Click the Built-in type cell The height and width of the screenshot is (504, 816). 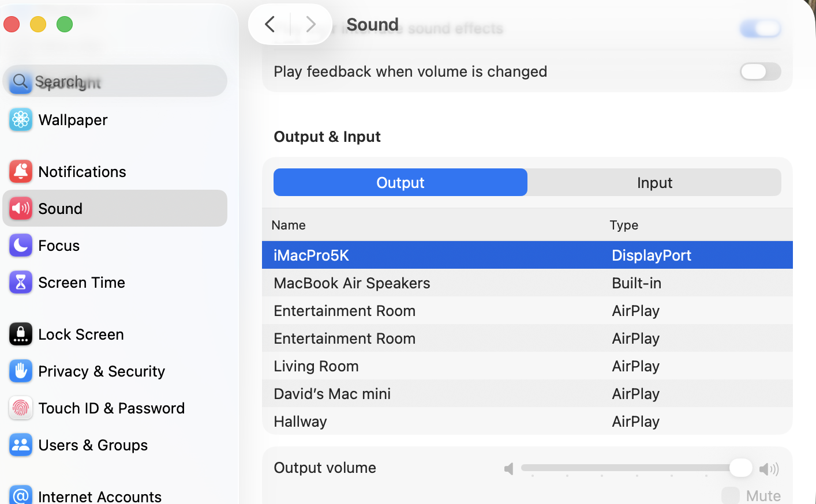(637, 283)
